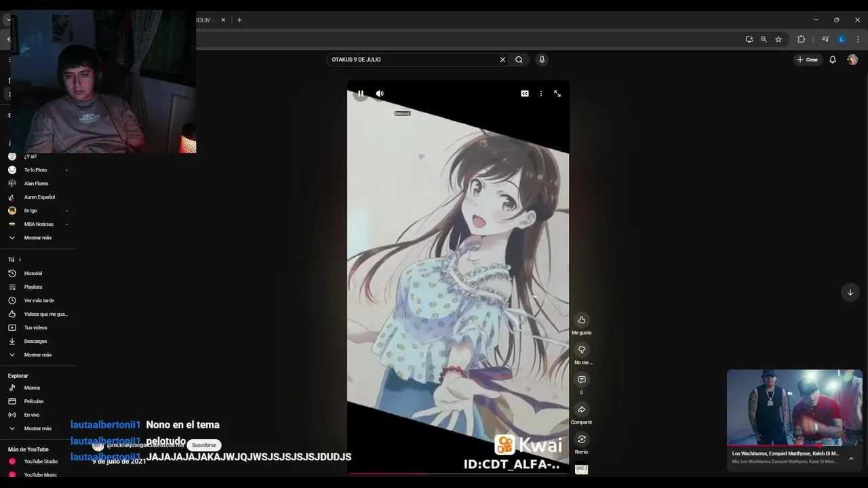Image resolution: width=868 pixels, height=488 pixels.
Task: Open the Crear create menu
Action: click(808, 60)
